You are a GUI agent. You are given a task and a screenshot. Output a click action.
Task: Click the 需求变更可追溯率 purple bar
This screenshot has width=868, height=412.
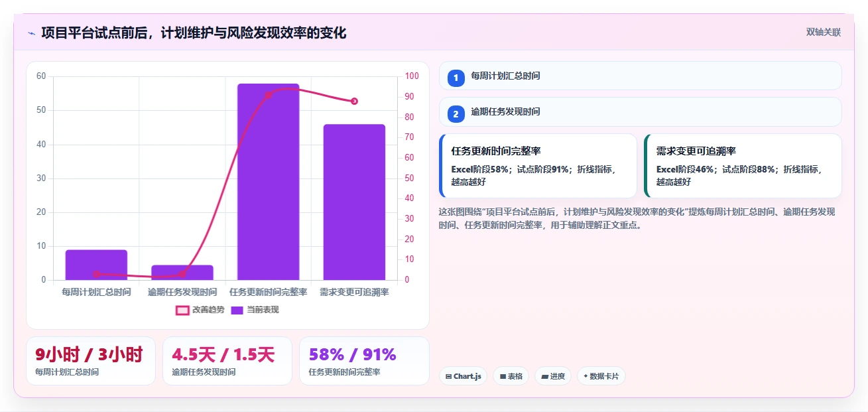[354, 202]
